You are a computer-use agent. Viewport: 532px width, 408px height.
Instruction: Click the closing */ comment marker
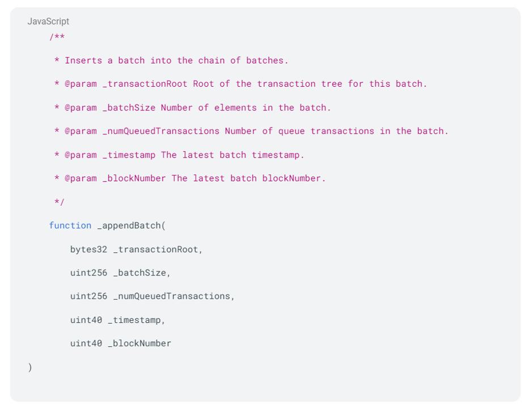click(x=59, y=202)
